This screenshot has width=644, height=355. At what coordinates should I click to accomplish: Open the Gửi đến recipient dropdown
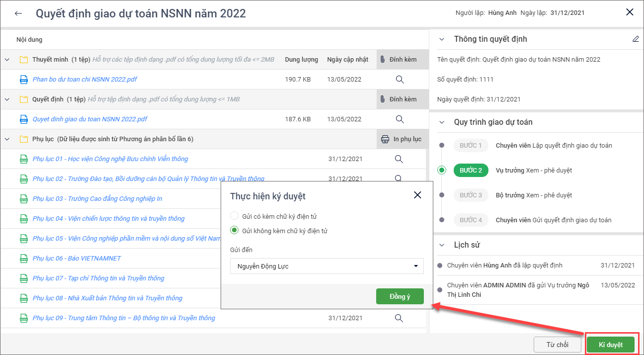coord(327,266)
